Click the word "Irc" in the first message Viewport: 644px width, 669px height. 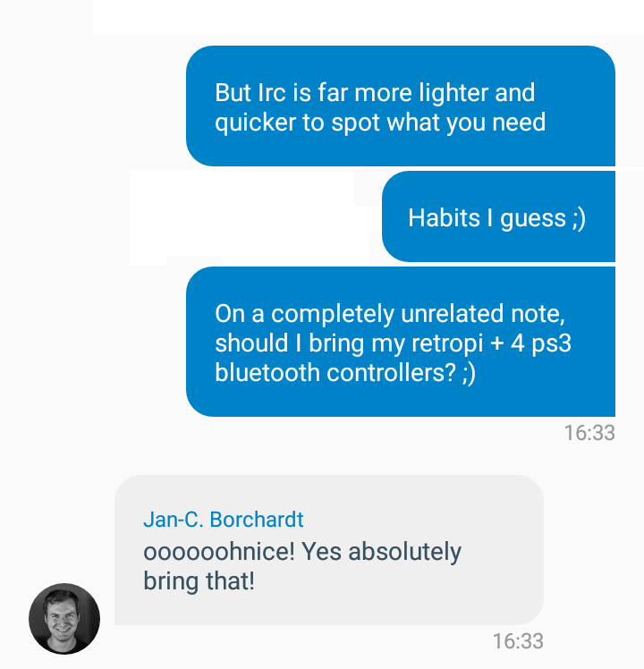(x=271, y=93)
